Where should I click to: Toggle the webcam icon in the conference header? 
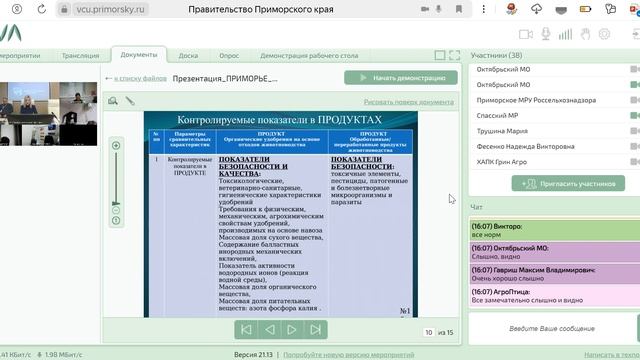(x=526, y=34)
